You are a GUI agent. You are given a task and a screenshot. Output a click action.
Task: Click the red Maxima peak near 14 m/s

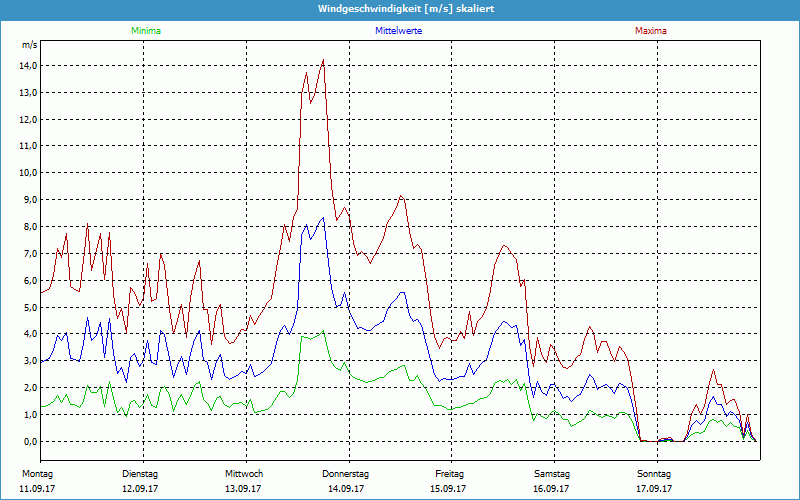(x=323, y=60)
